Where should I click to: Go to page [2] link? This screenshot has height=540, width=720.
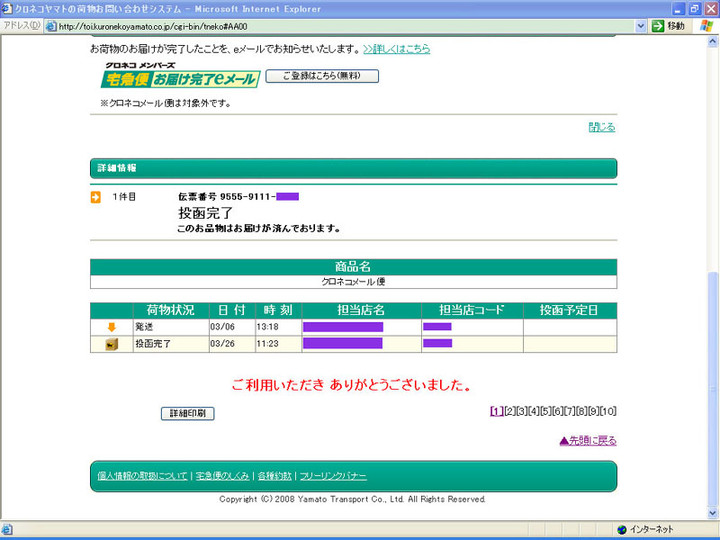(510, 411)
